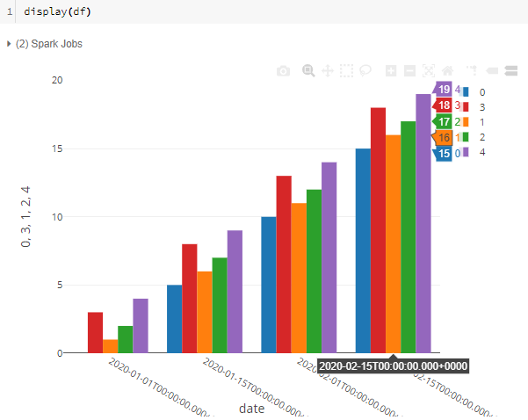Click the red hover label 18
This screenshot has height=420, width=528.
[x=442, y=105]
